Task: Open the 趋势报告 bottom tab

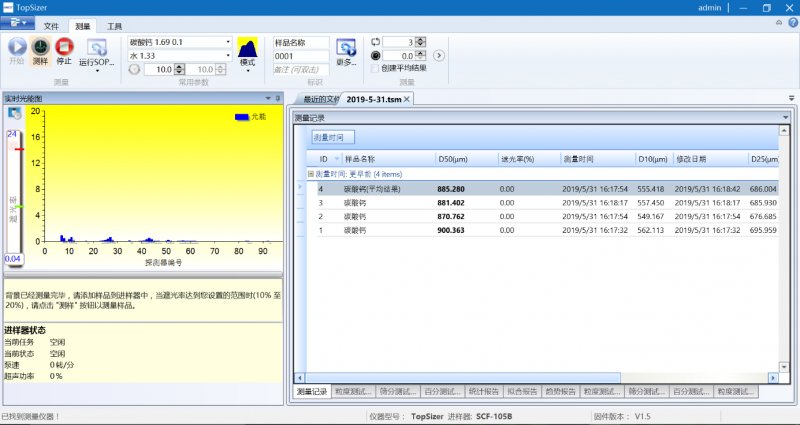Action: pyautogui.click(x=561, y=391)
